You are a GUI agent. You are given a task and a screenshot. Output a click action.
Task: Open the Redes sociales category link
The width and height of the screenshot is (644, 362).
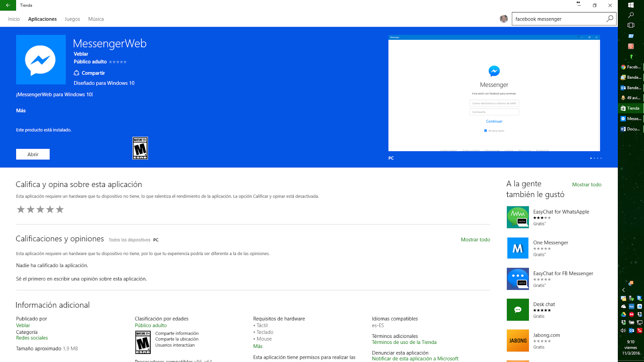coord(32,338)
